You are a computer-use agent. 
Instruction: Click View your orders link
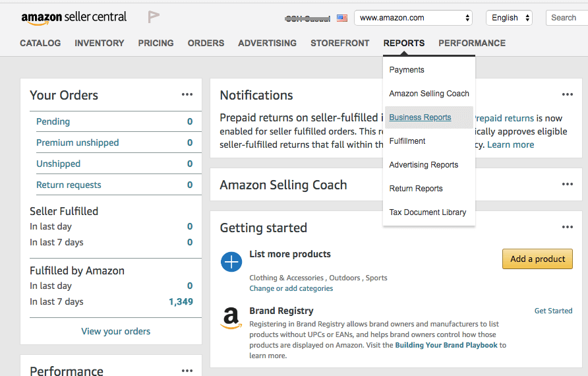pyautogui.click(x=116, y=331)
